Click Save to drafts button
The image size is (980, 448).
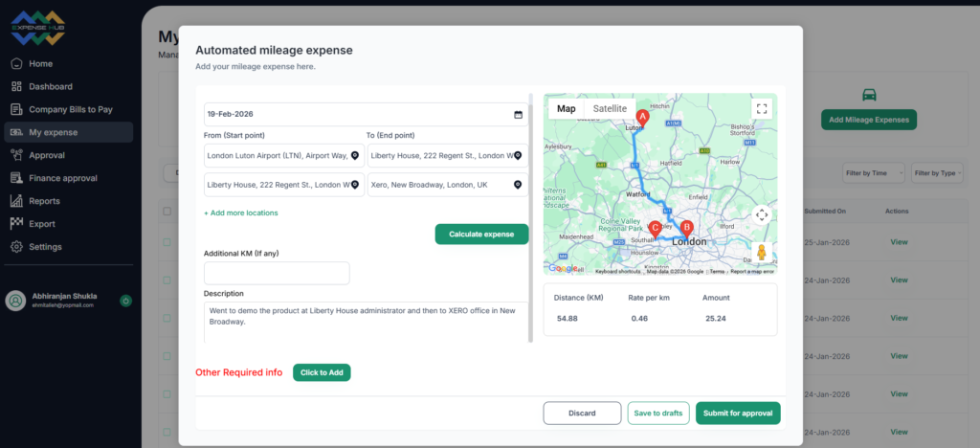[x=658, y=413]
